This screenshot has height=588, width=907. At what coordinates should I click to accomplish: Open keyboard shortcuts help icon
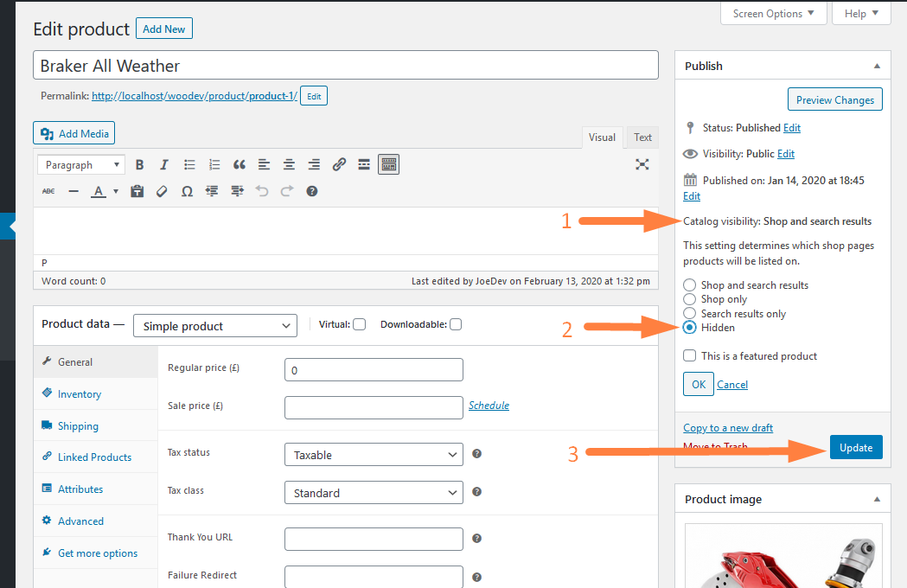pyautogui.click(x=312, y=191)
